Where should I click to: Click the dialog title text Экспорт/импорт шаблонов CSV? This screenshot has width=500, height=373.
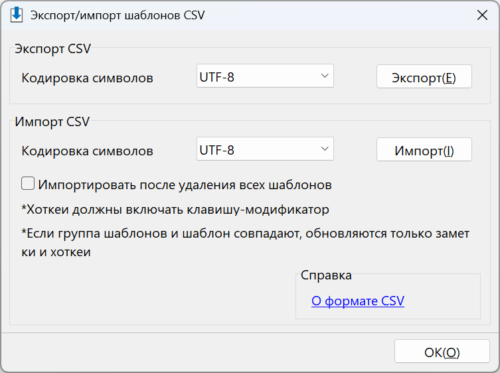(x=118, y=15)
